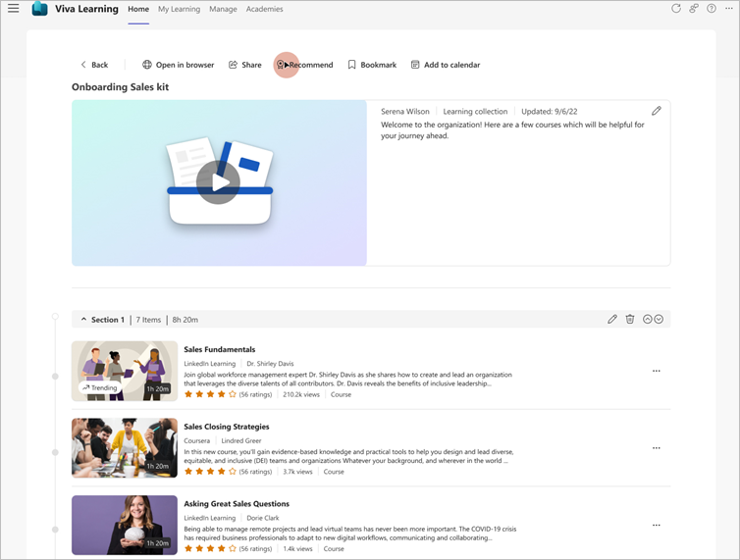
Task: Click Open in browser
Action: tap(179, 65)
